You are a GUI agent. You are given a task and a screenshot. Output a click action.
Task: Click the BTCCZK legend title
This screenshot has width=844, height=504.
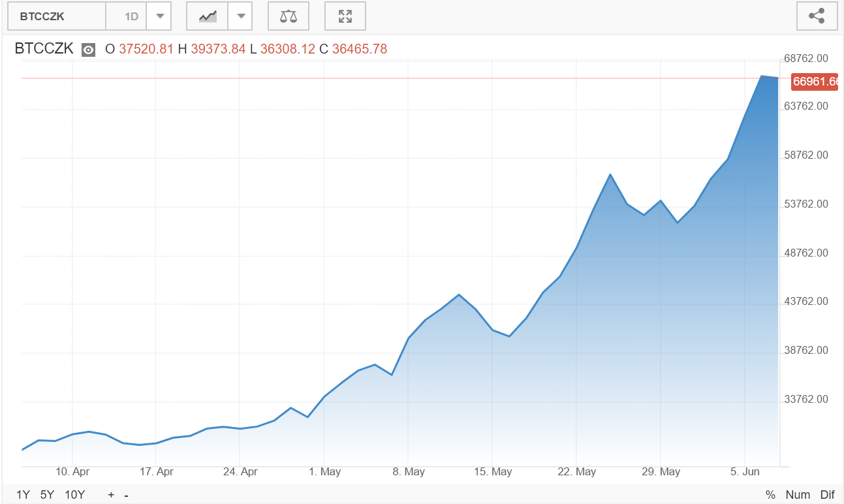pos(44,49)
